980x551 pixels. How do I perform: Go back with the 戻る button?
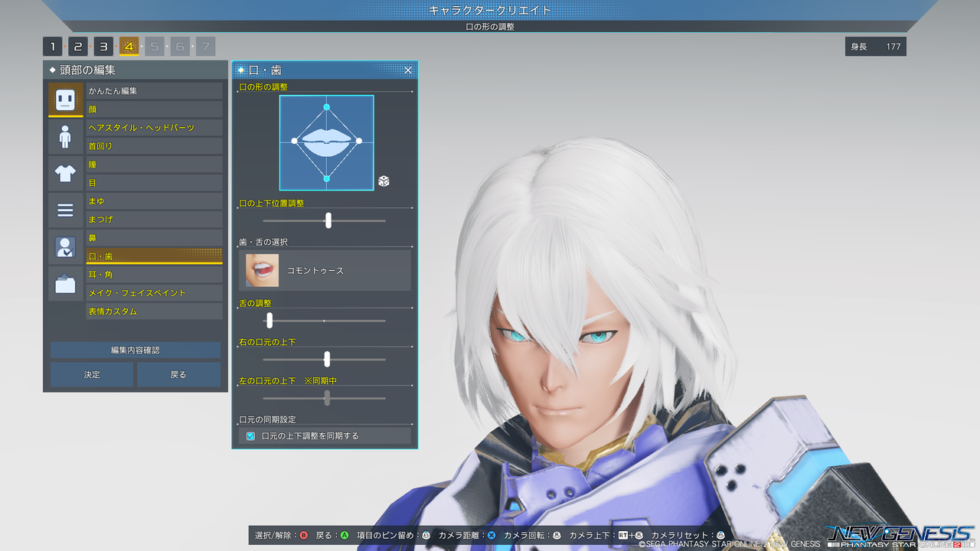click(x=178, y=374)
